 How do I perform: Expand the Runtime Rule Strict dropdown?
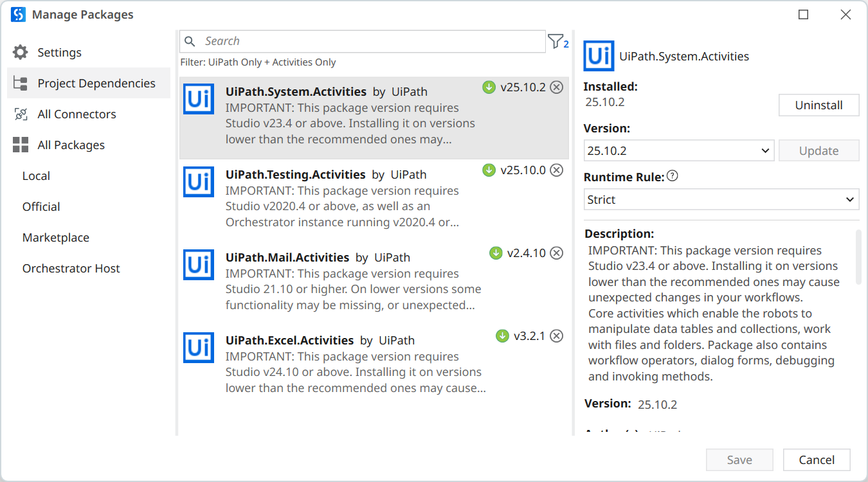pyautogui.click(x=721, y=200)
